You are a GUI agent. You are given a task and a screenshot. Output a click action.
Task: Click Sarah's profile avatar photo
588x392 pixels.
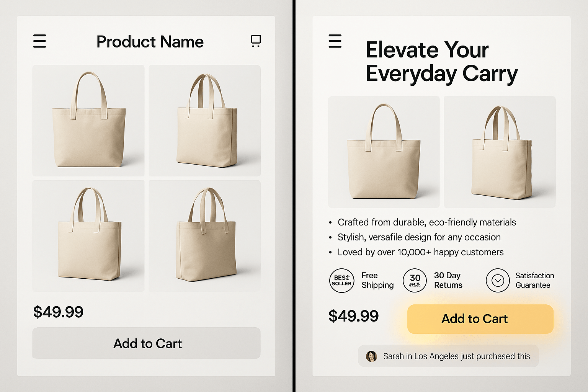371,356
